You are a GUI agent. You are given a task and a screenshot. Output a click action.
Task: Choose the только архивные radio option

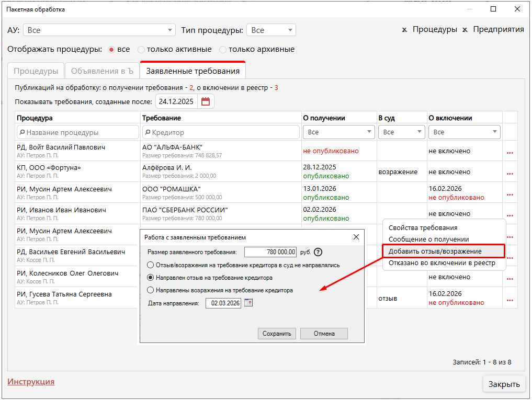pos(223,50)
